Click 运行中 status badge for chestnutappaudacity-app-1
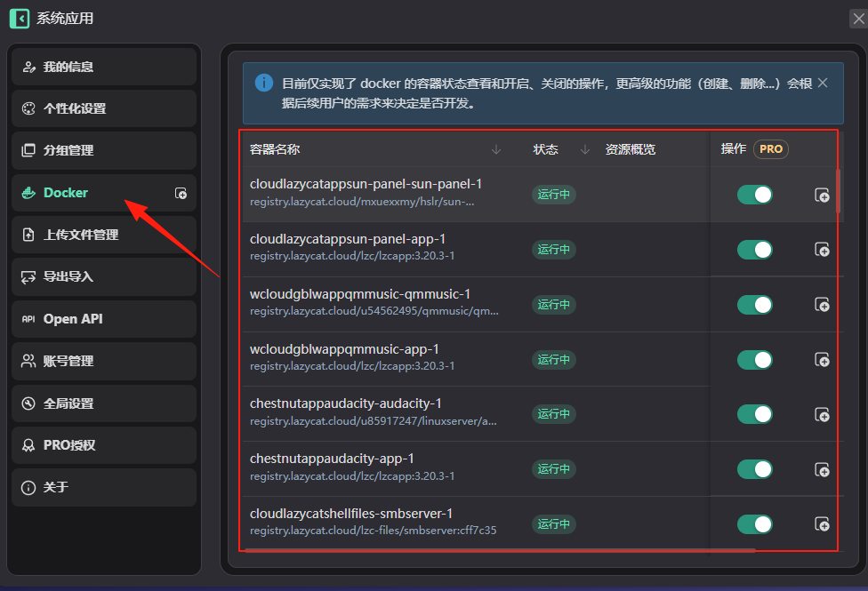The height and width of the screenshot is (591, 868). pos(553,469)
